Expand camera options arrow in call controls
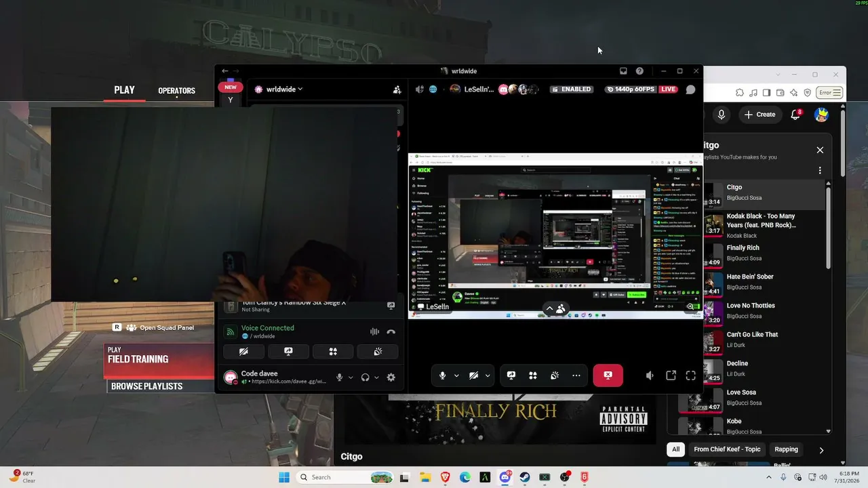This screenshot has width=868, height=488. tap(488, 375)
